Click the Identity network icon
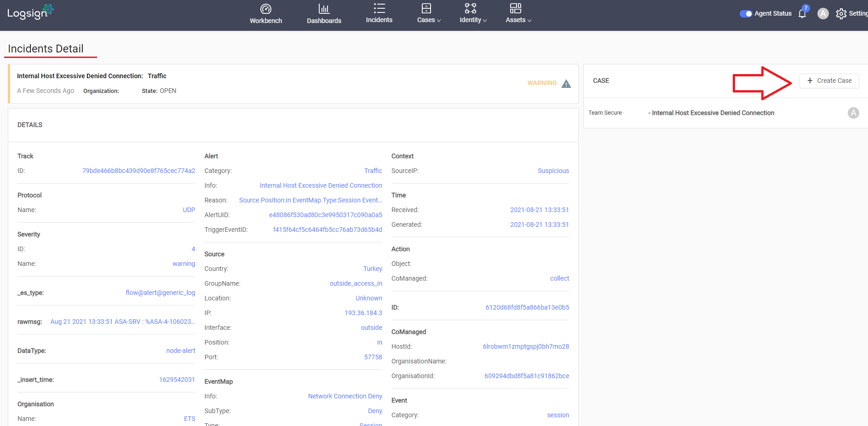The image size is (868, 426). (x=471, y=8)
